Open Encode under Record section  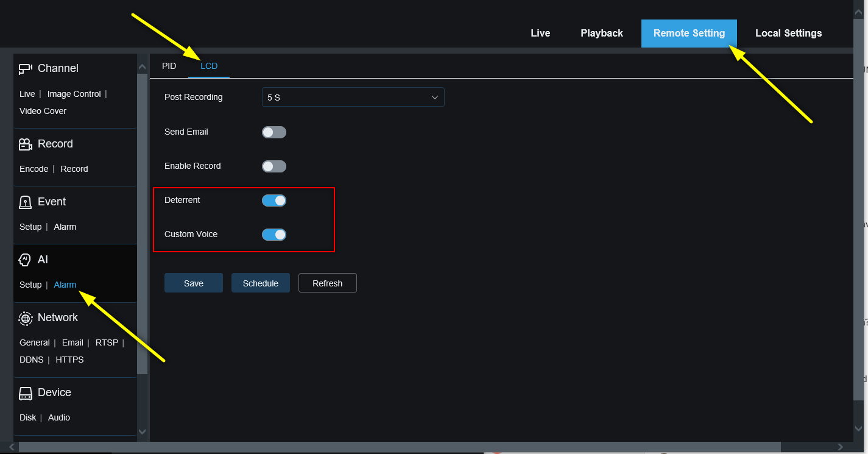point(34,169)
